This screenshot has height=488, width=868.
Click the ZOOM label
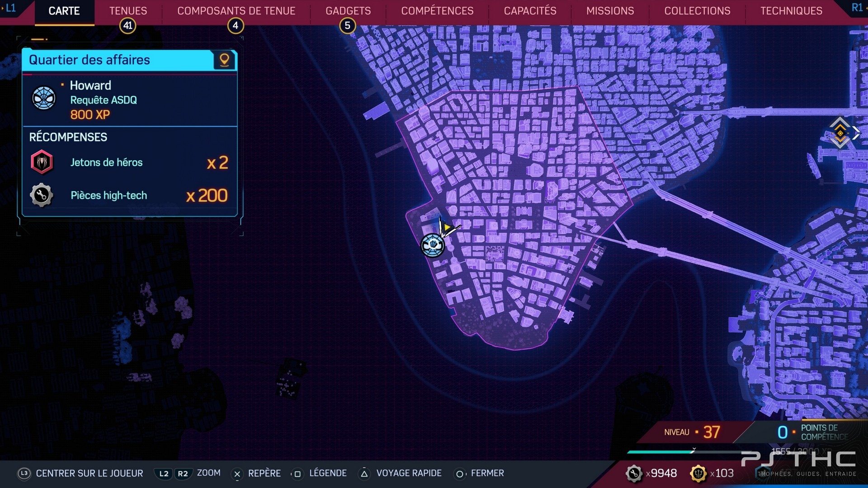(209, 473)
